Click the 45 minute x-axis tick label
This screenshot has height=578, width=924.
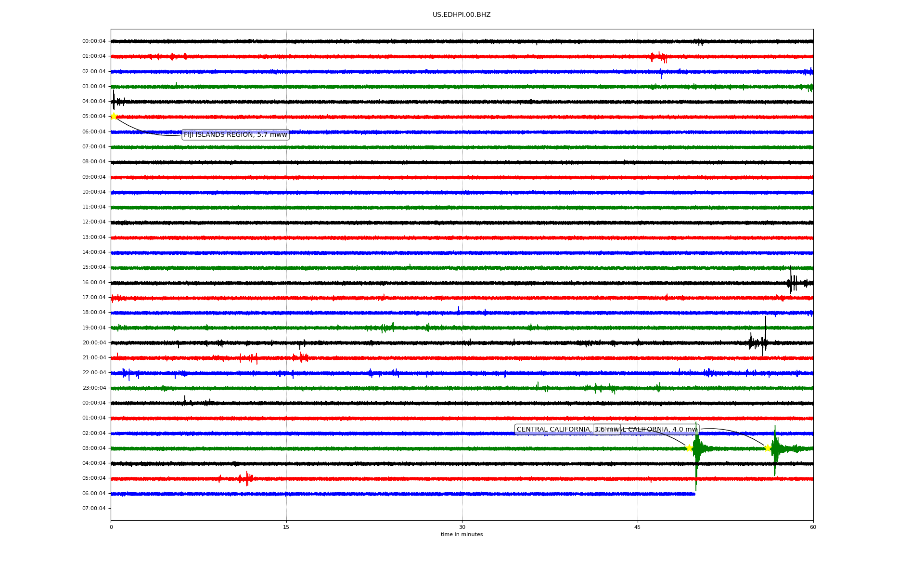tap(638, 527)
